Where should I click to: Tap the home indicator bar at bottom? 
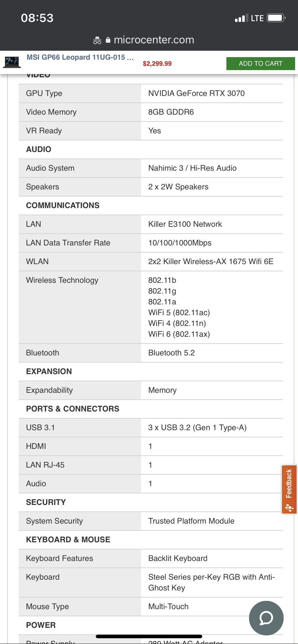coord(149,636)
